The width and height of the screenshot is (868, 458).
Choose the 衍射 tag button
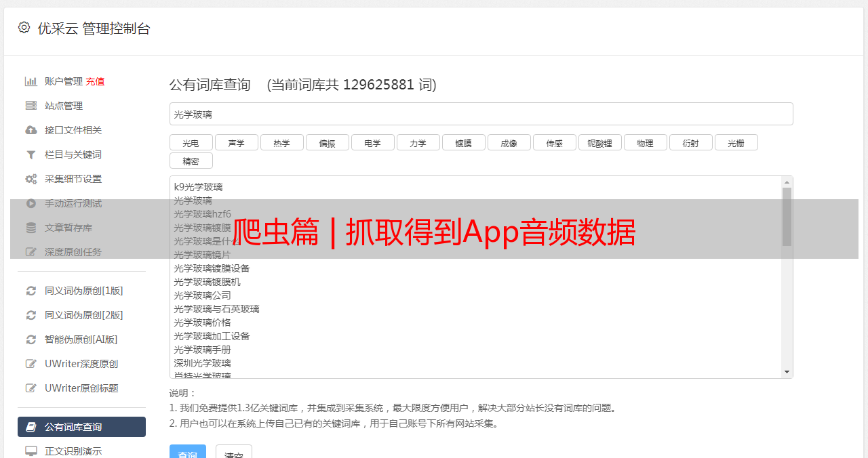(x=690, y=142)
